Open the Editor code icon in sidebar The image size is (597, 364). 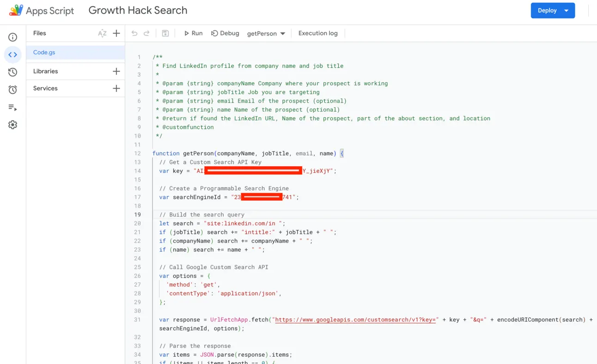13,55
